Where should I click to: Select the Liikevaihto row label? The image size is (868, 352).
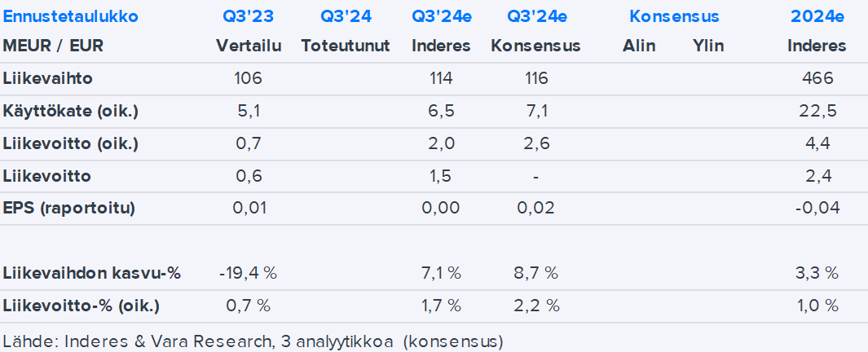pos(48,78)
